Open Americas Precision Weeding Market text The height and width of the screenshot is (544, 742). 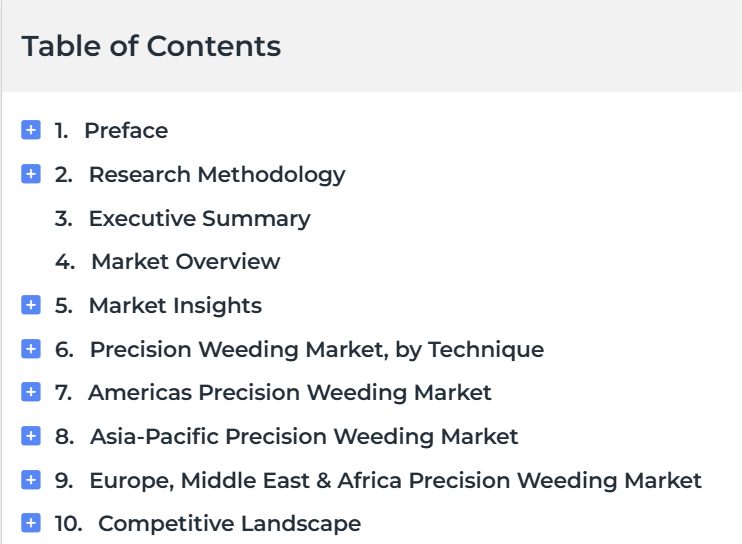tap(290, 393)
